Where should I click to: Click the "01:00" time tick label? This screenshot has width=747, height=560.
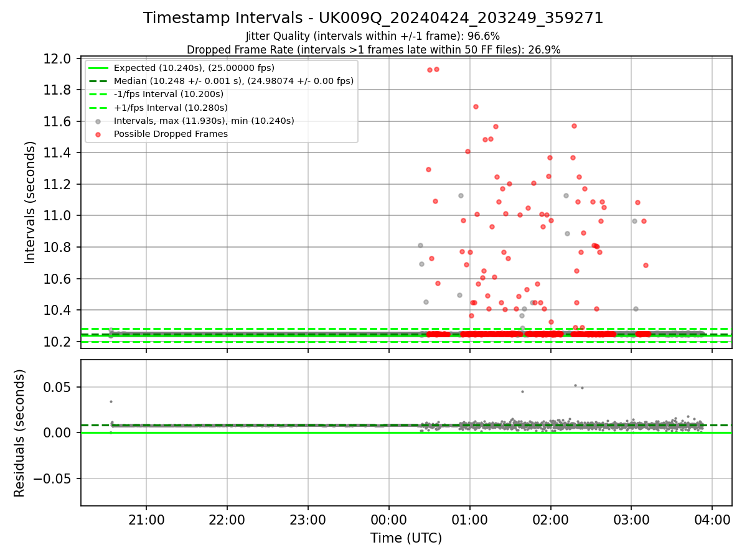[470, 520]
